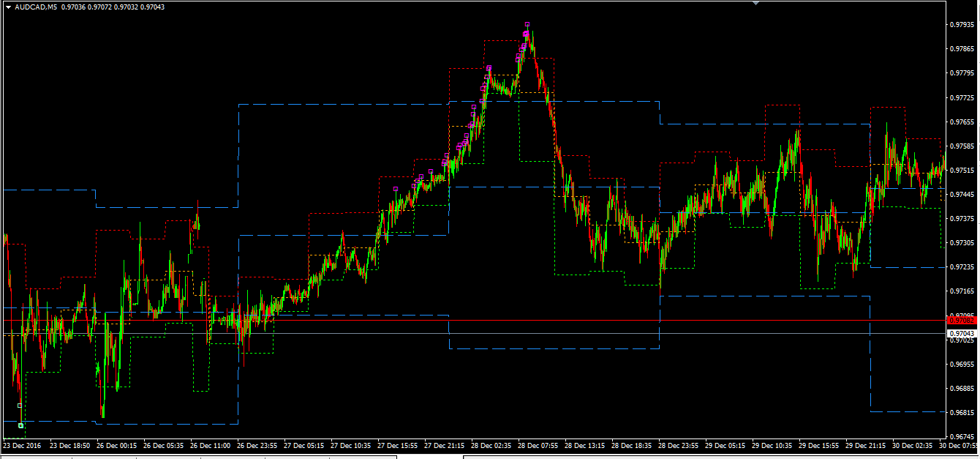Click the 0.96885 price scale label

pos(960,388)
